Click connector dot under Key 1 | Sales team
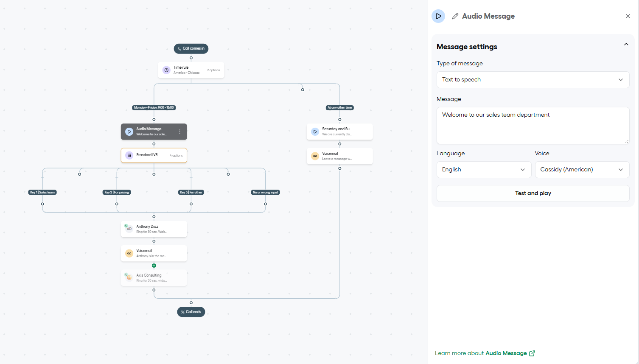Image resolution: width=639 pixels, height=364 pixels. pos(42,204)
